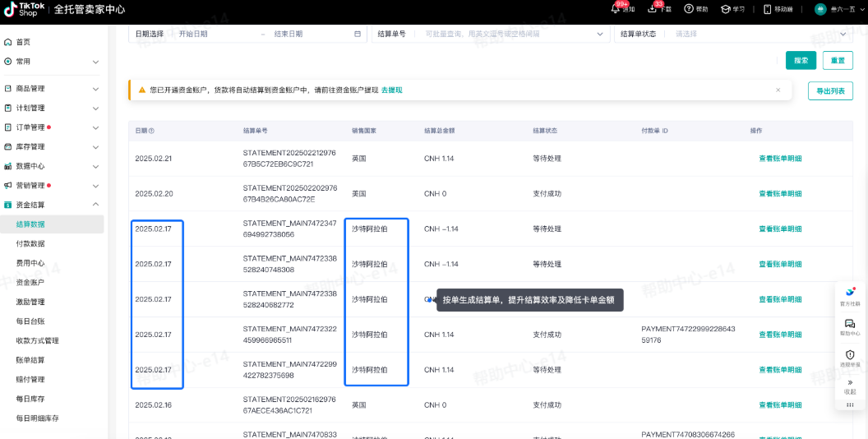This screenshot has width=868, height=439.
Task: Click the 资金结算 icon in sidebar
Action: click(7, 205)
